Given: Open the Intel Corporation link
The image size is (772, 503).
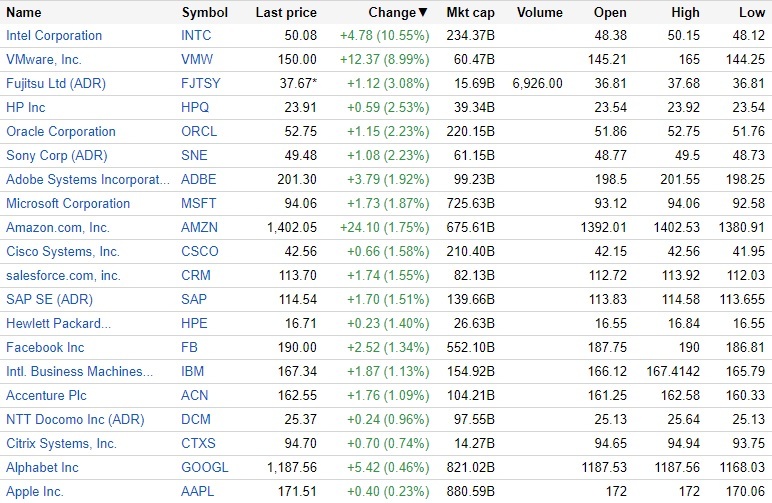Looking at the screenshot, I should coord(54,36).
